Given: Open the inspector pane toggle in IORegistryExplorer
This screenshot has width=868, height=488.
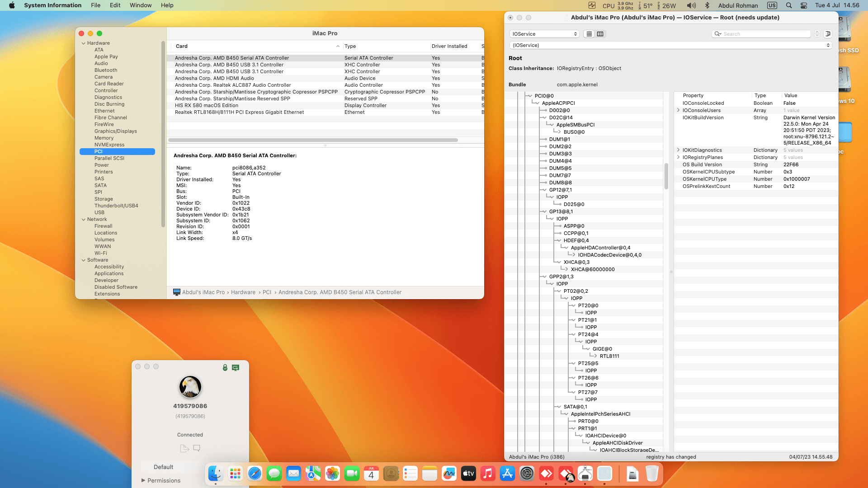Looking at the screenshot, I should tap(827, 33).
